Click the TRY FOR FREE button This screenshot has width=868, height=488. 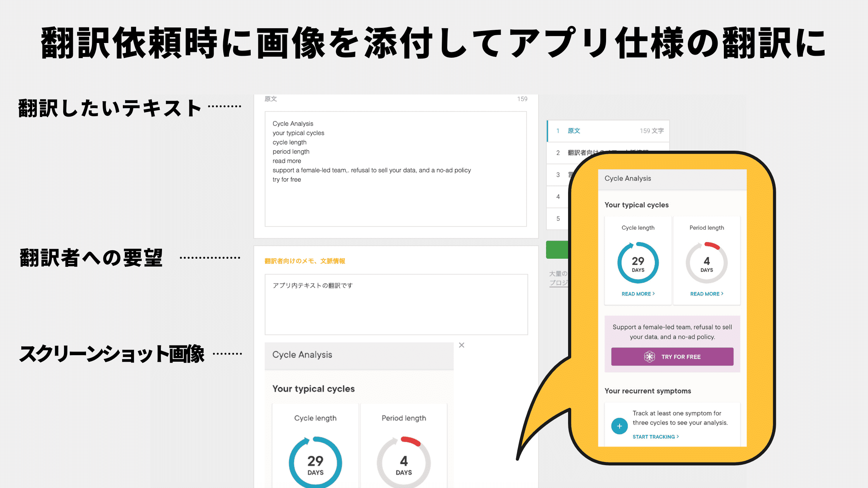pyautogui.click(x=672, y=357)
